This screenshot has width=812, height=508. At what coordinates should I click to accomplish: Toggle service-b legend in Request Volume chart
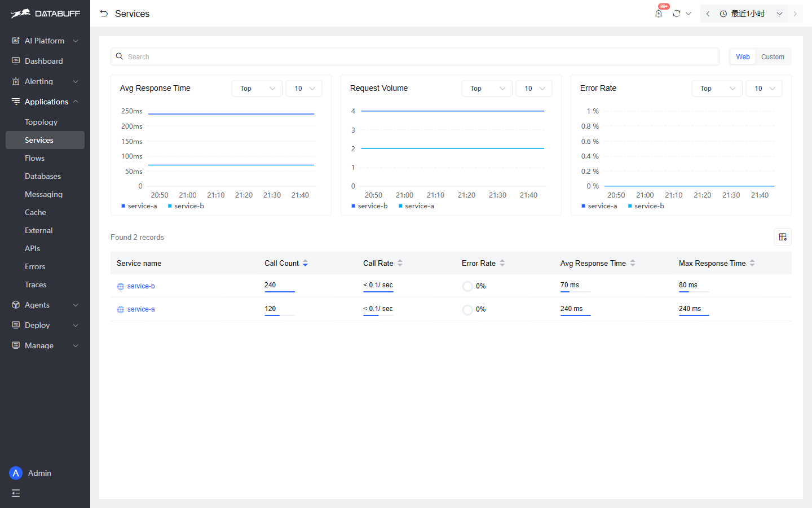coord(369,206)
